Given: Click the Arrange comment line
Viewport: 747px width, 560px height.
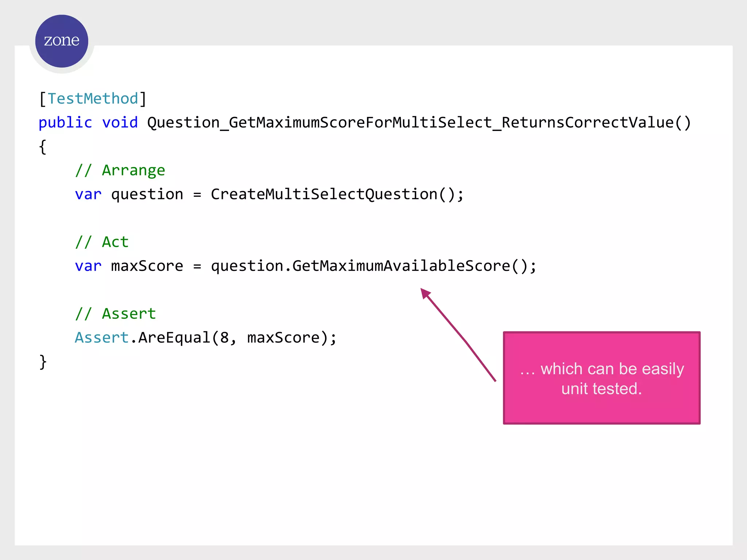Looking at the screenshot, I should [x=120, y=171].
